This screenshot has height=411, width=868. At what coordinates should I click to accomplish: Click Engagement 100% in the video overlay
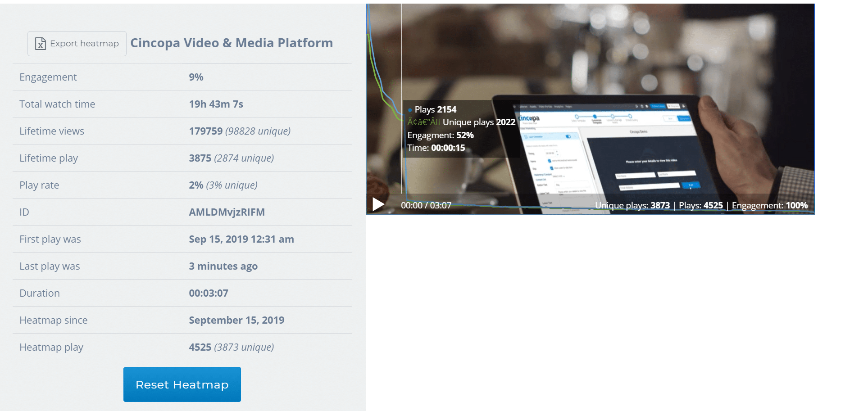769,205
